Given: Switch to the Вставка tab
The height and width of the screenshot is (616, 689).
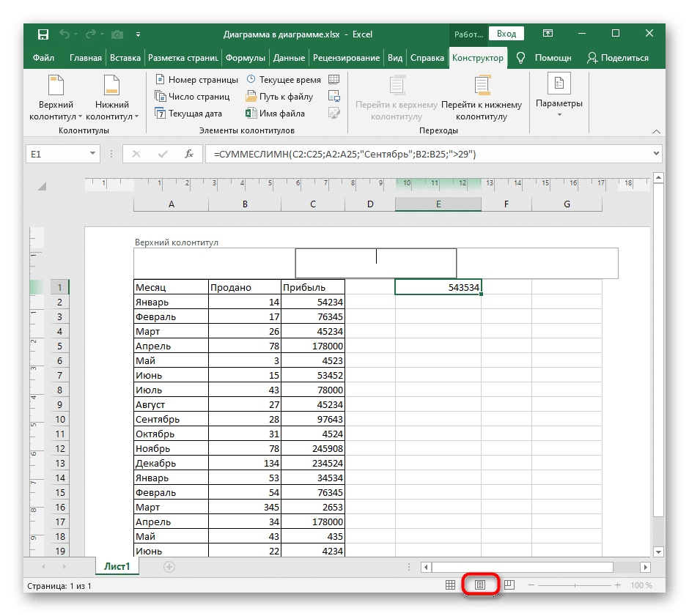Looking at the screenshot, I should tap(125, 58).
